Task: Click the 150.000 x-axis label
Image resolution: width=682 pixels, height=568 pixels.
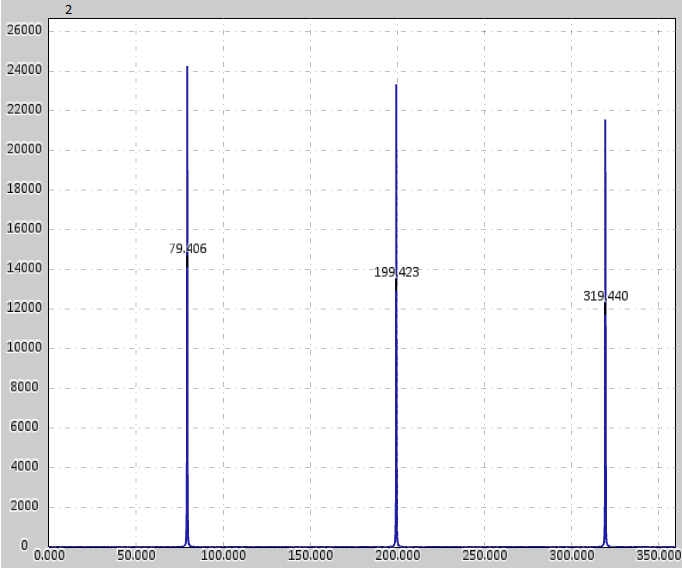Action: (x=309, y=553)
